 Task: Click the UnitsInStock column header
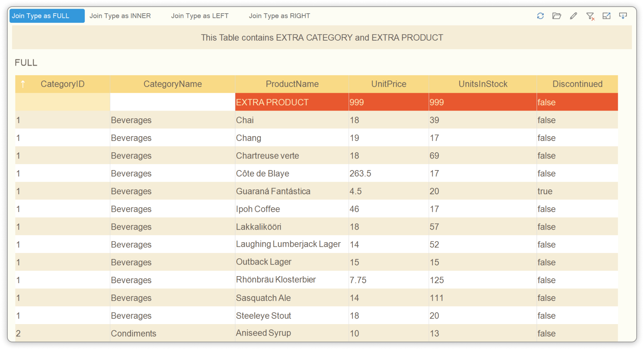point(483,84)
